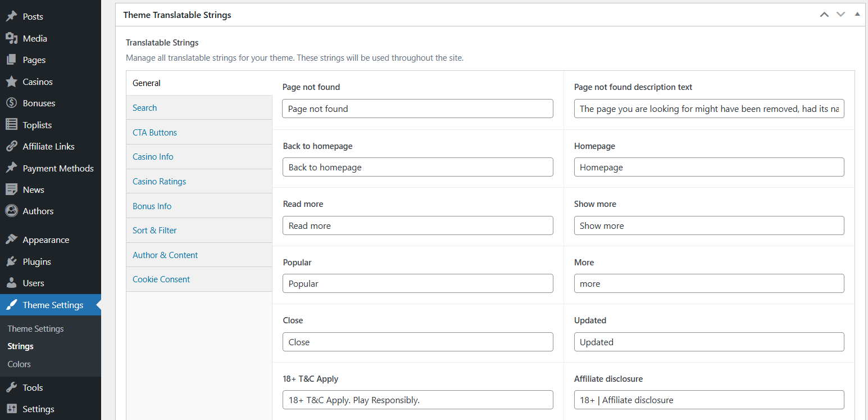The image size is (868, 420).
Task: Click the Media icon in sidebar
Action: (x=11, y=38)
